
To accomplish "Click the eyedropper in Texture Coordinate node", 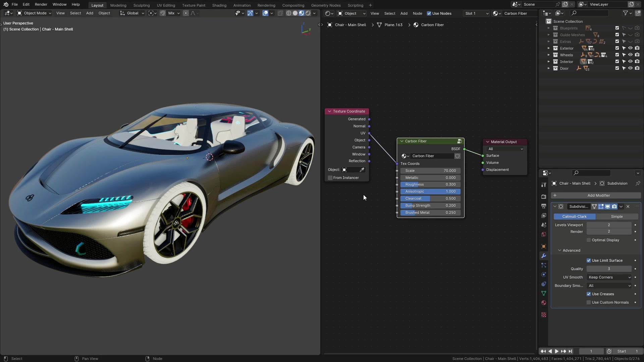I will pyautogui.click(x=362, y=170).
